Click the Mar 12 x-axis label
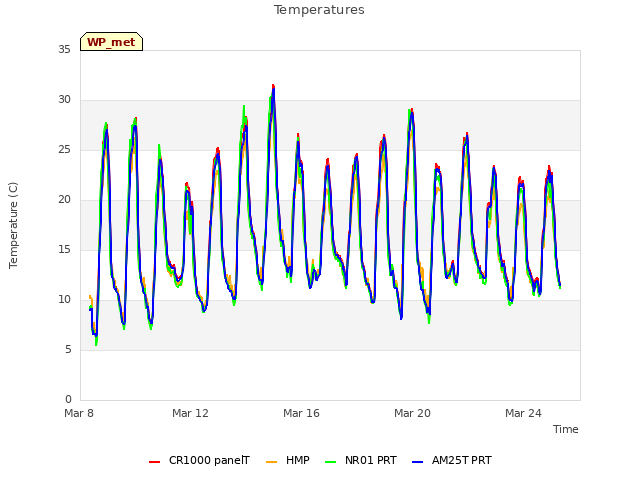Viewport: 640px width, 480px height. coord(190,413)
